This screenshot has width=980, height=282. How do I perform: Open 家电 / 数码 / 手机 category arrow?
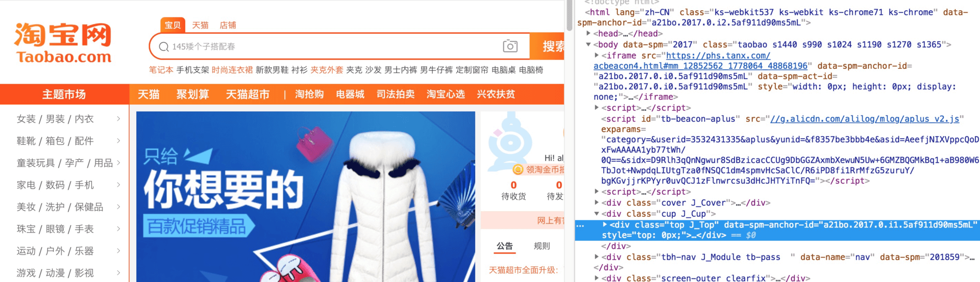pyautogui.click(x=118, y=185)
